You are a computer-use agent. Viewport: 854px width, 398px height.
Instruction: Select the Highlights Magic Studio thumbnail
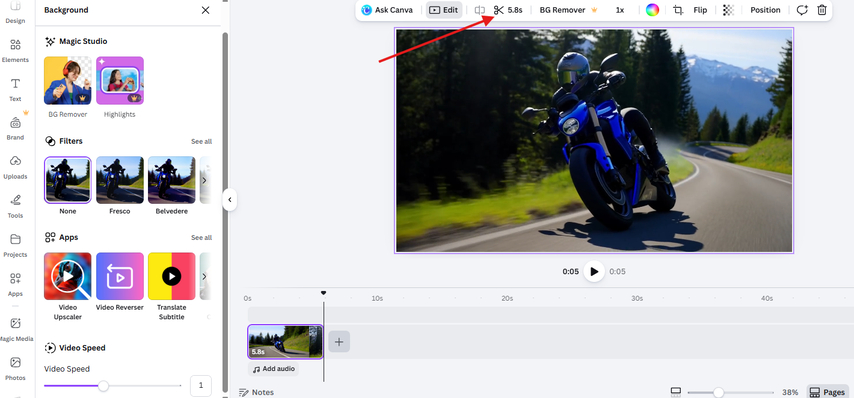coord(120,81)
